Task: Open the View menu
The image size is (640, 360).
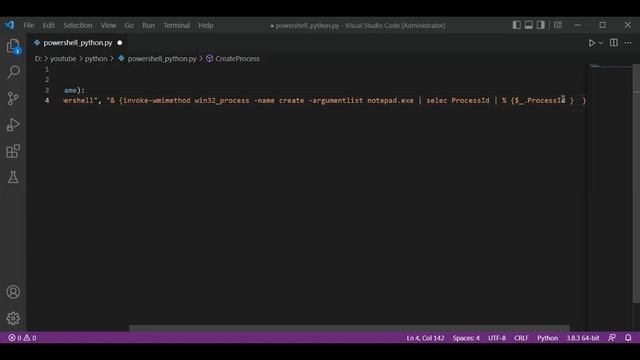Action: [108, 25]
